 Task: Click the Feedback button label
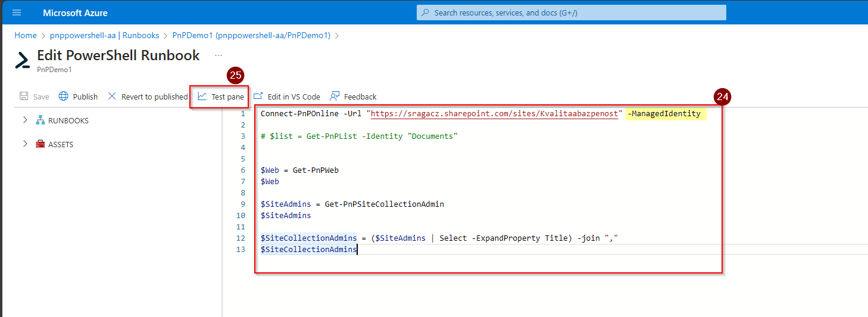(x=360, y=97)
